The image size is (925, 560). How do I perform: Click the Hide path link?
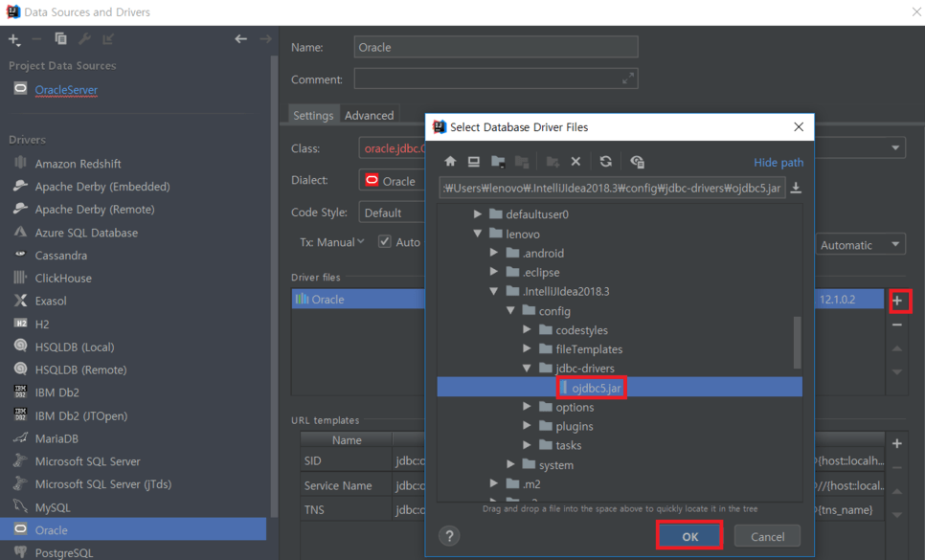pyautogui.click(x=778, y=163)
